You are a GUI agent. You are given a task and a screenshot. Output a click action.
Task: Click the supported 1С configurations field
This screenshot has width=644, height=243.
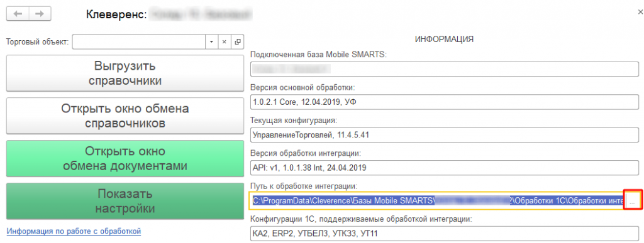(x=445, y=234)
